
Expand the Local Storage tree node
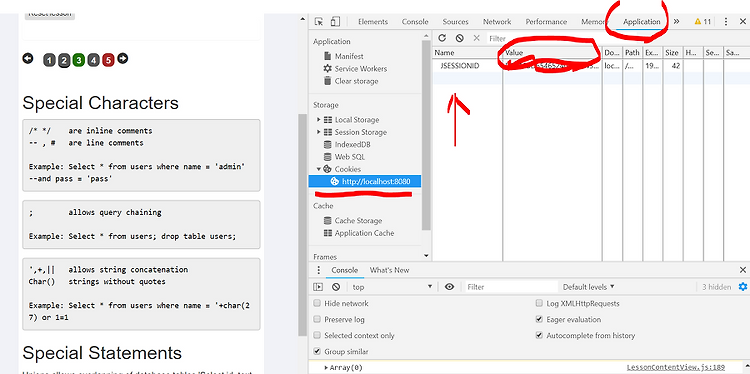pyautogui.click(x=319, y=119)
